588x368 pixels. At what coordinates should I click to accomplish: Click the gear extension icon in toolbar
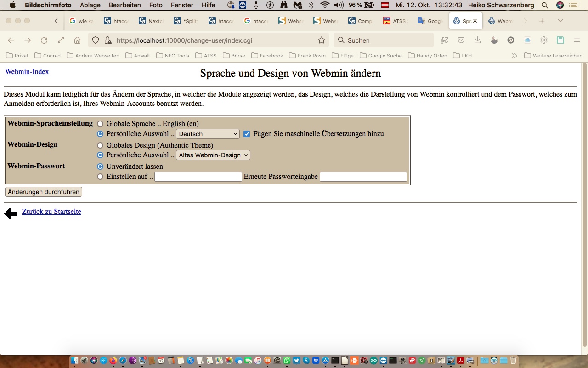click(544, 40)
